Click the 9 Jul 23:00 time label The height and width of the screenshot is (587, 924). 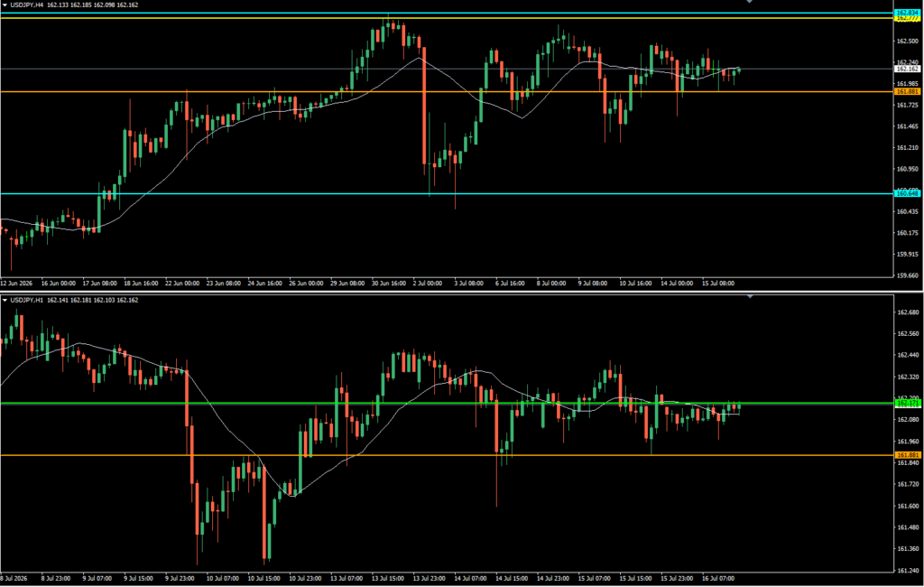click(180, 579)
